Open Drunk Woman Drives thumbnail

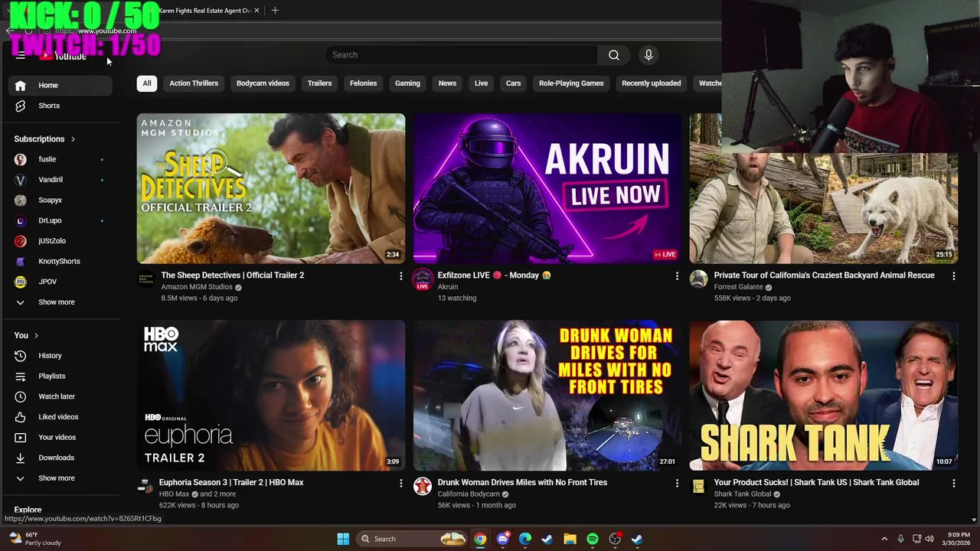[x=547, y=396]
